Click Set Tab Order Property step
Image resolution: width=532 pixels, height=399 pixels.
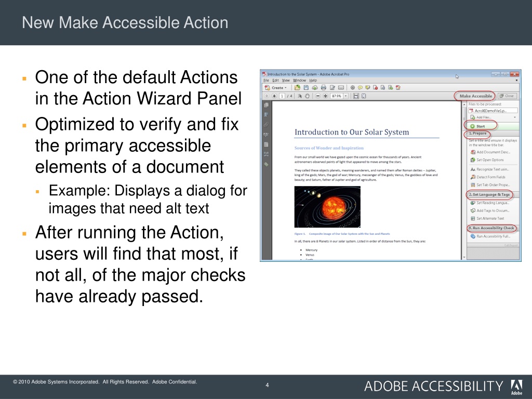click(x=490, y=185)
